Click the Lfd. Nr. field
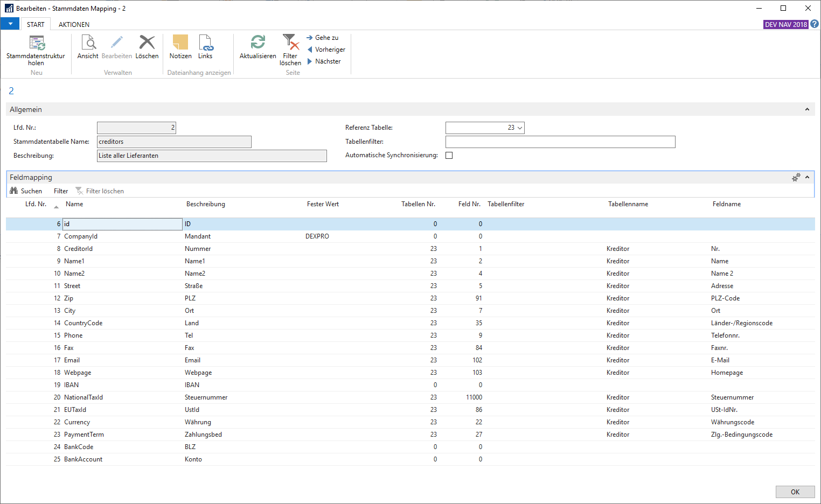Viewport: 821px width, 504px height. coord(136,128)
